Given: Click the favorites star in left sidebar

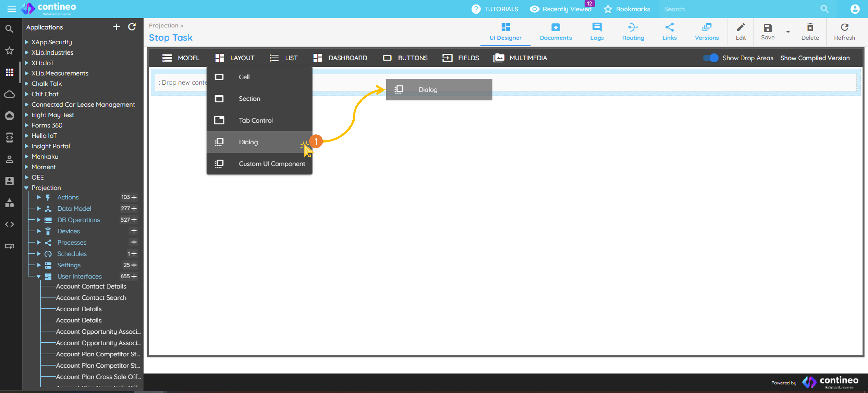Looking at the screenshot, I should click(x=9, y=51).
